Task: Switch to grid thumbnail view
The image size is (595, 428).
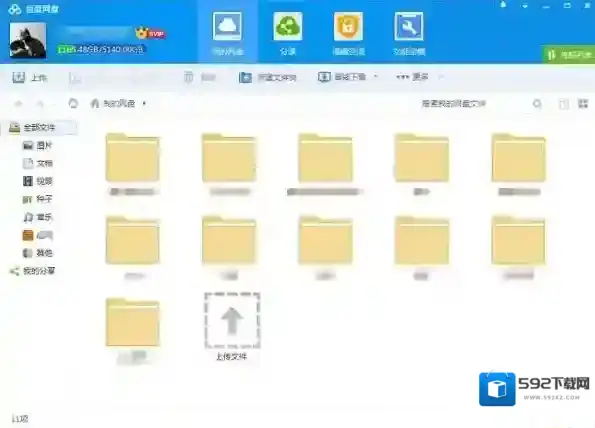Action: point(582,104)
